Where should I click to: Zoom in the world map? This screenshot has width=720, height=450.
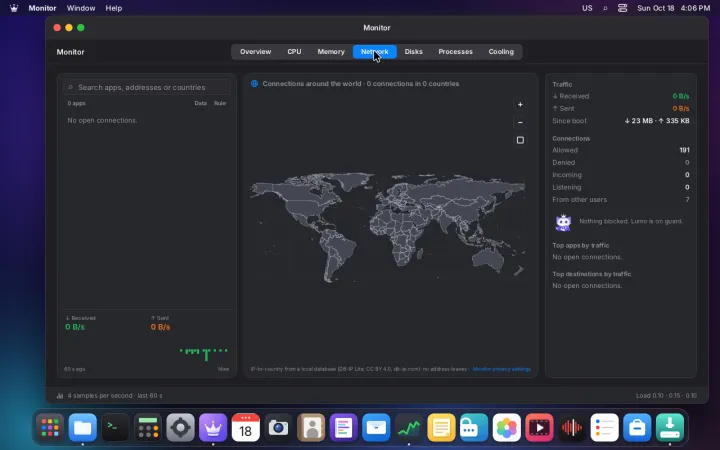point(520,105)
